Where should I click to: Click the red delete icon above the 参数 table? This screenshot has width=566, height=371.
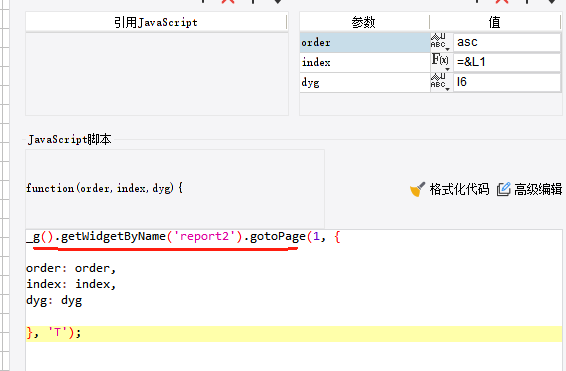tap(502, 1)
